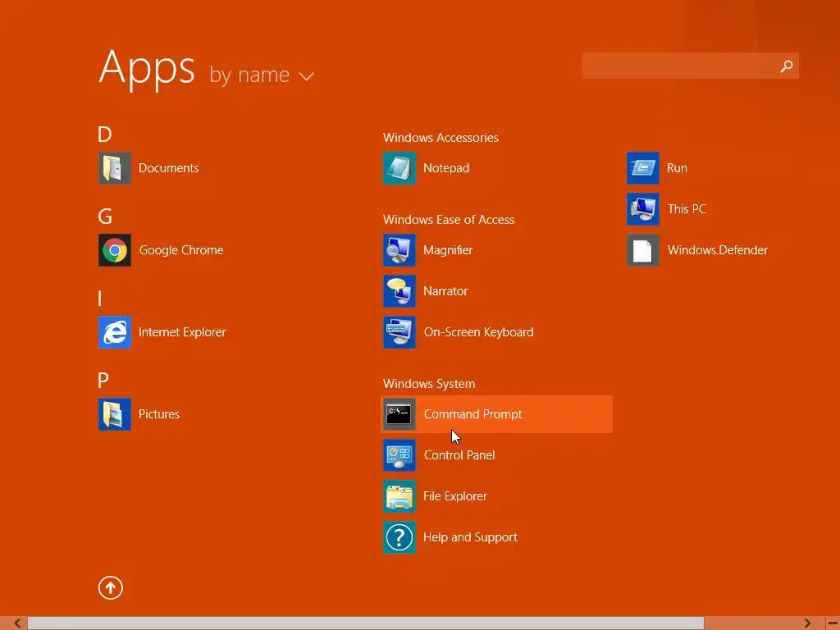The image size is (840, 630).
Task: Click the Windows Accessories group heading
Action: (441, 138)
